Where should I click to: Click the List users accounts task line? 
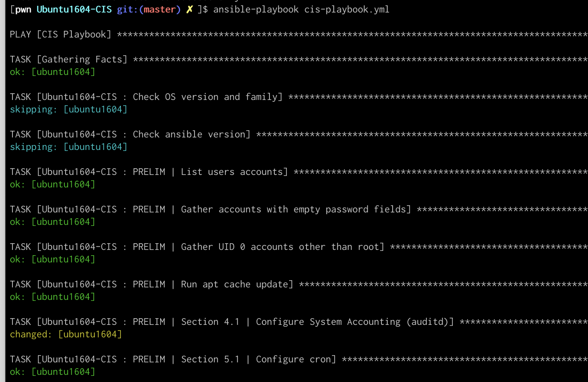click(x=298, y=172)
